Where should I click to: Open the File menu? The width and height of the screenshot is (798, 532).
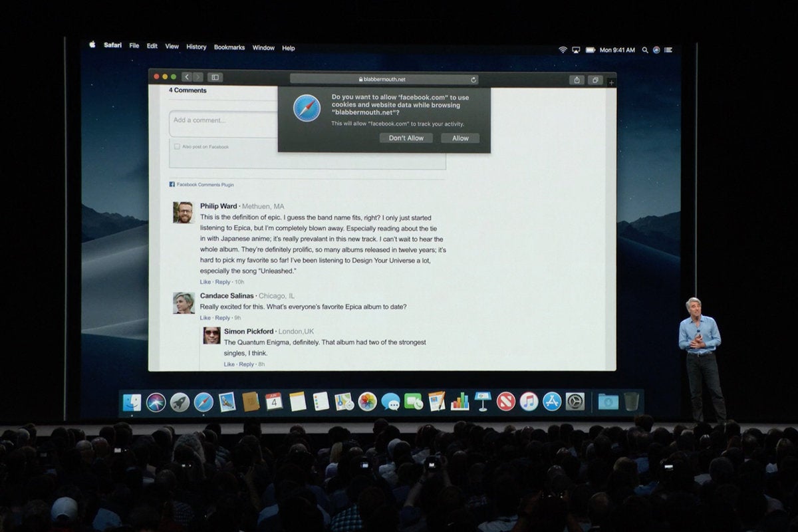[134, 46]
